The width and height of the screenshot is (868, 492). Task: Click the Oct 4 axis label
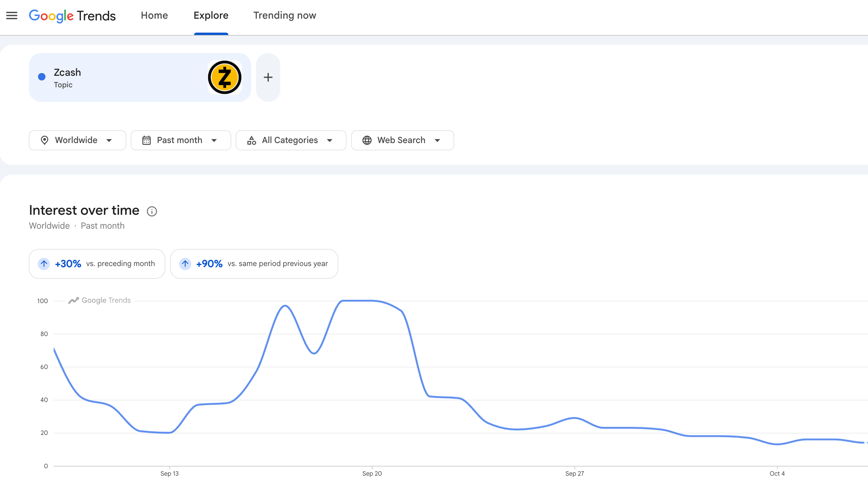[777, 473]
